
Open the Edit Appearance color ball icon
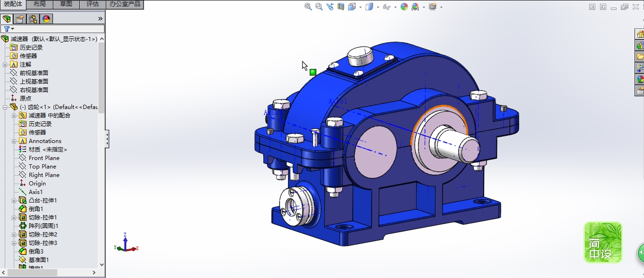tap(404, 7)
